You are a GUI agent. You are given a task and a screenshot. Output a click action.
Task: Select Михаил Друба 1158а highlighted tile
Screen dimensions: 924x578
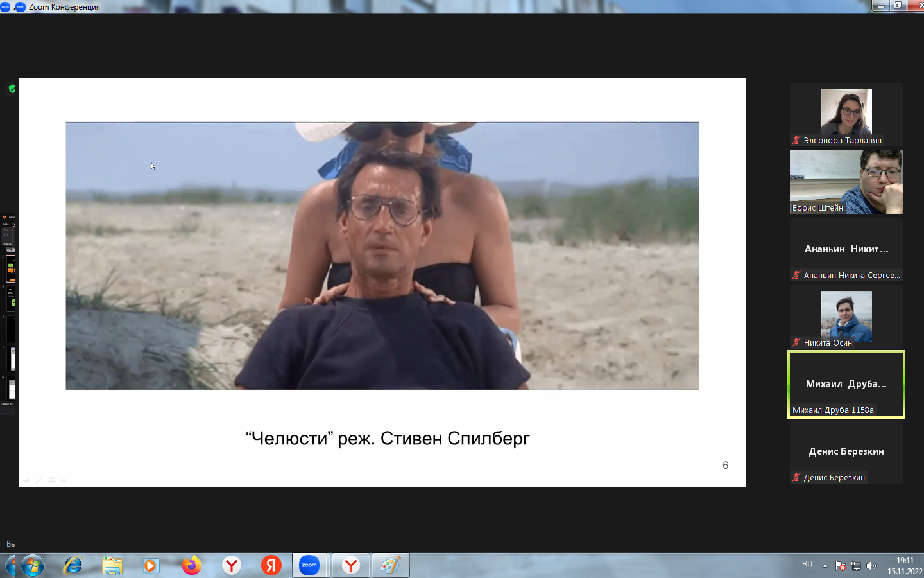[846, 384]
